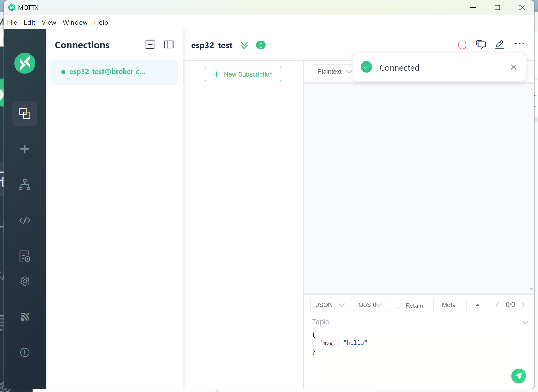The width and height of the screenshot is (538, 392).
Task: Click the green Connected checkmark icon
Action: click(x=366, y=67)
